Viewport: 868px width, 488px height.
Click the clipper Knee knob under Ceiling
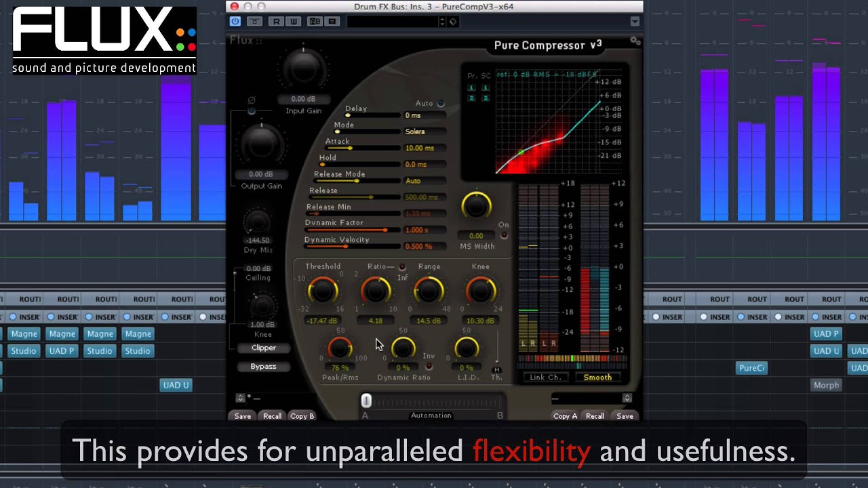point(263,306)
